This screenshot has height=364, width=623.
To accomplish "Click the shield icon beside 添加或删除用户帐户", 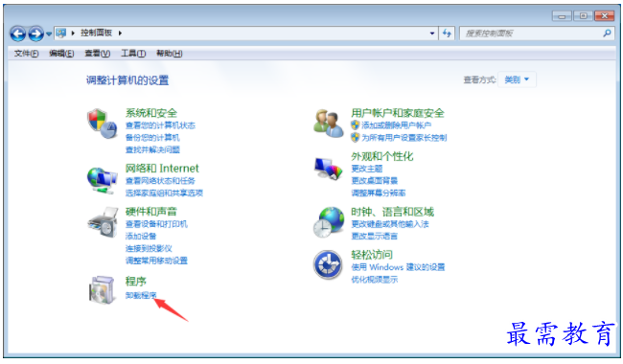I will (x=356, y=125).
